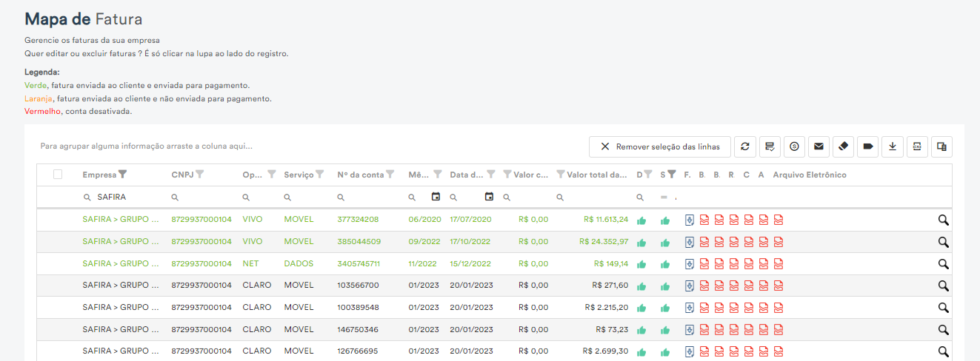Viewport: 980px width, 361px height.
Task: Open Empresa column filter funnel
Action: tap(123, 175)
